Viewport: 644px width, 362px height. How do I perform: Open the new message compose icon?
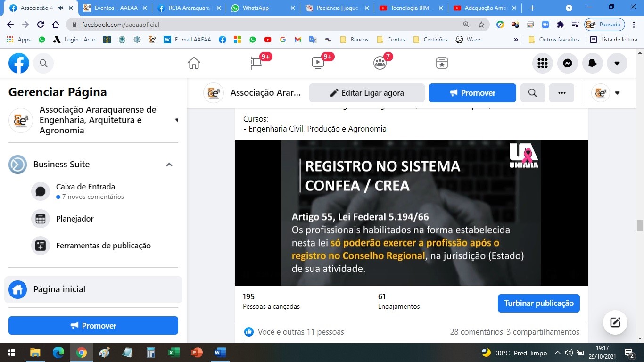pyautogui.click(x=615, y=322)
